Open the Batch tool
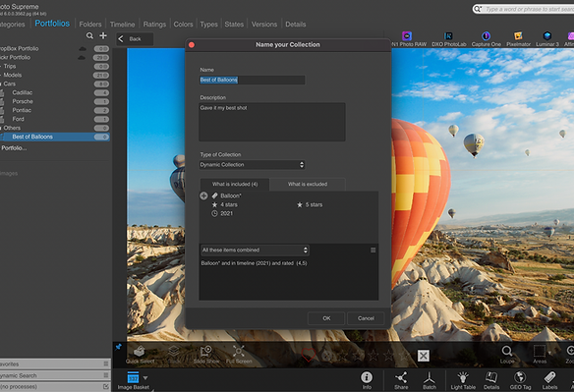Viewport: 574px width, 392px height. click(430, 380)
